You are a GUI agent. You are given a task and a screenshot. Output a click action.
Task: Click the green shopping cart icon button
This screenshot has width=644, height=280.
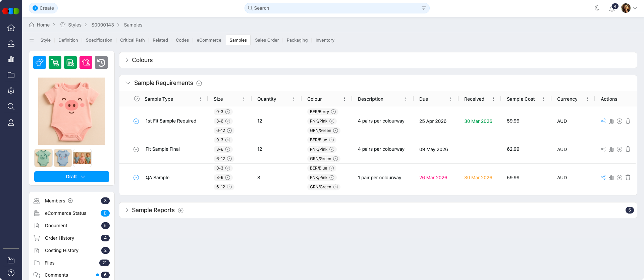55,62
